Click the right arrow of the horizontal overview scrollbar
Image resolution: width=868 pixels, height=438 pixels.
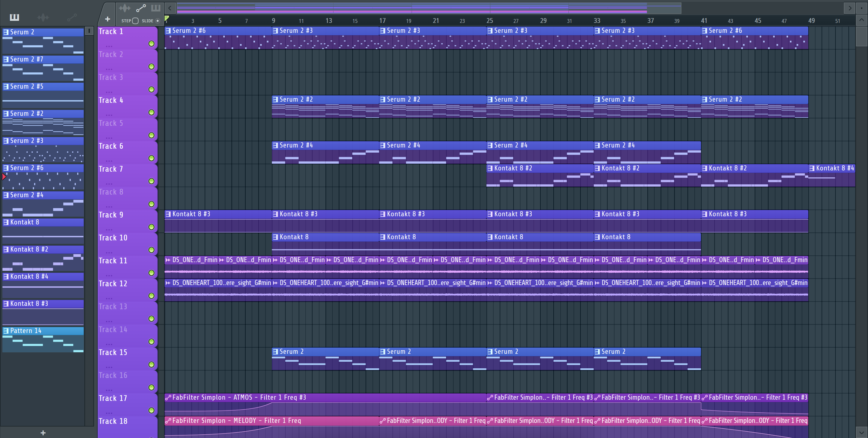pos(850,8)
